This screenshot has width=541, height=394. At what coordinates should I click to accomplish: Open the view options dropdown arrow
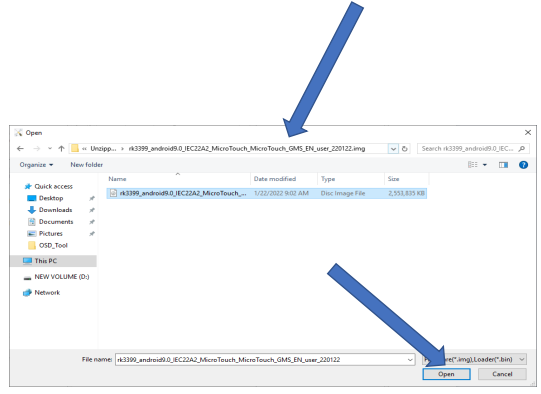click(x=485, y=165)
